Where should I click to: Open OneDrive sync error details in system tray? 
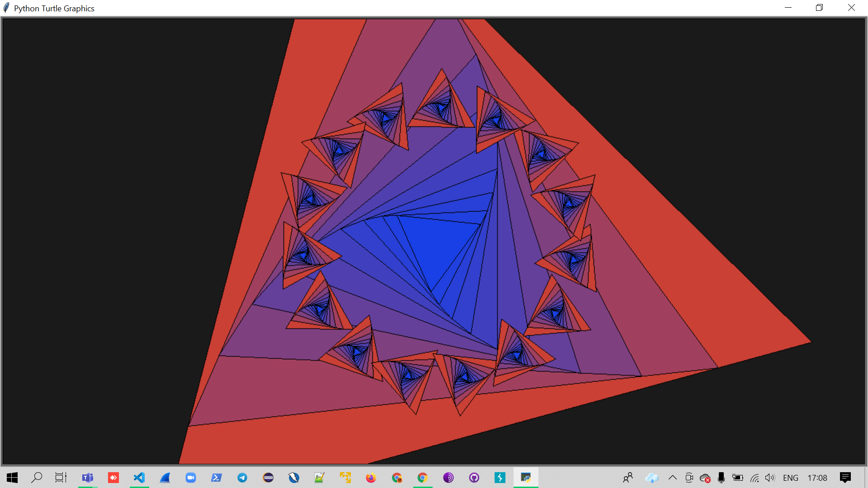point(705,478)
